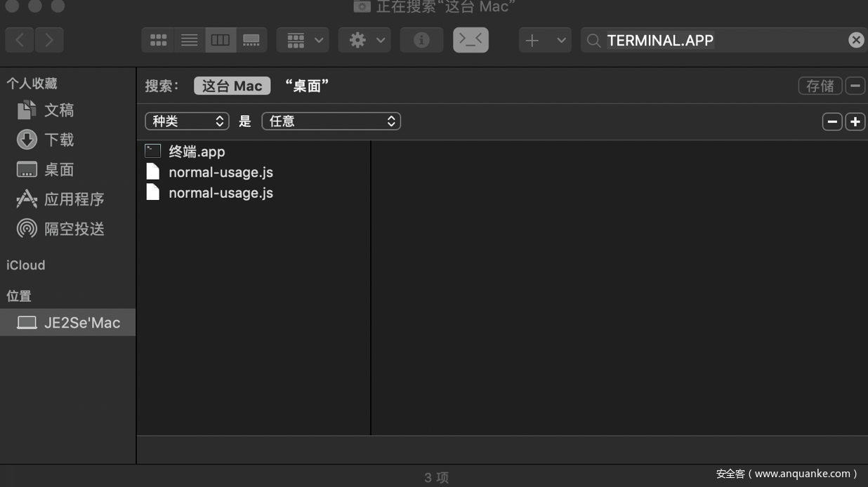Switch to list view
The height and width of the screenshot is (487, 868).
pos(189,41)
